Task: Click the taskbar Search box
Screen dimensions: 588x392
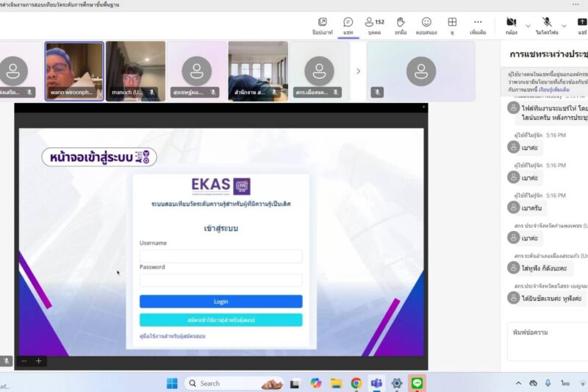Action: click(234, 383)
